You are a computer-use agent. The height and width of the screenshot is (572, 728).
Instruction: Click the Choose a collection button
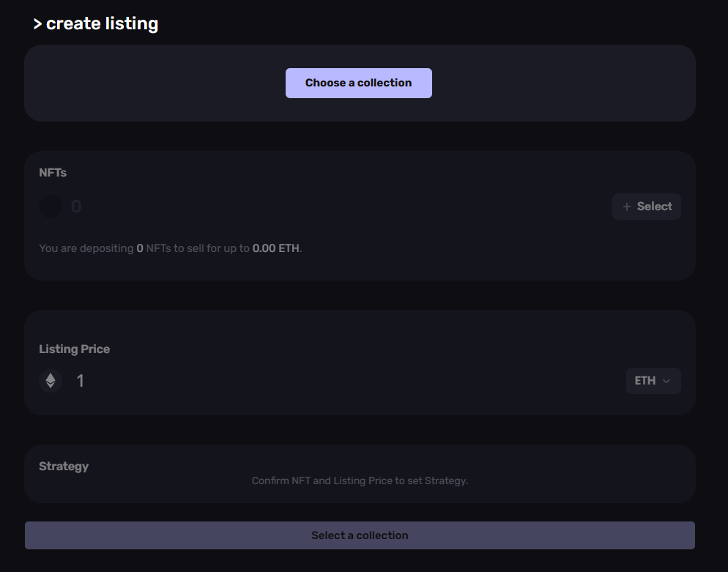point(358,83)
